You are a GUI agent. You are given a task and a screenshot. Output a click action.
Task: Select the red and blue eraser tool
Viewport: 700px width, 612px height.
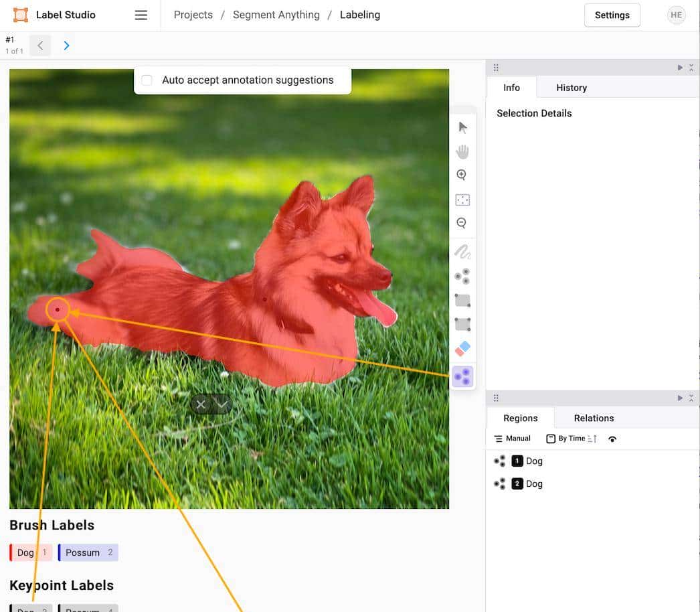click(462, 348)
